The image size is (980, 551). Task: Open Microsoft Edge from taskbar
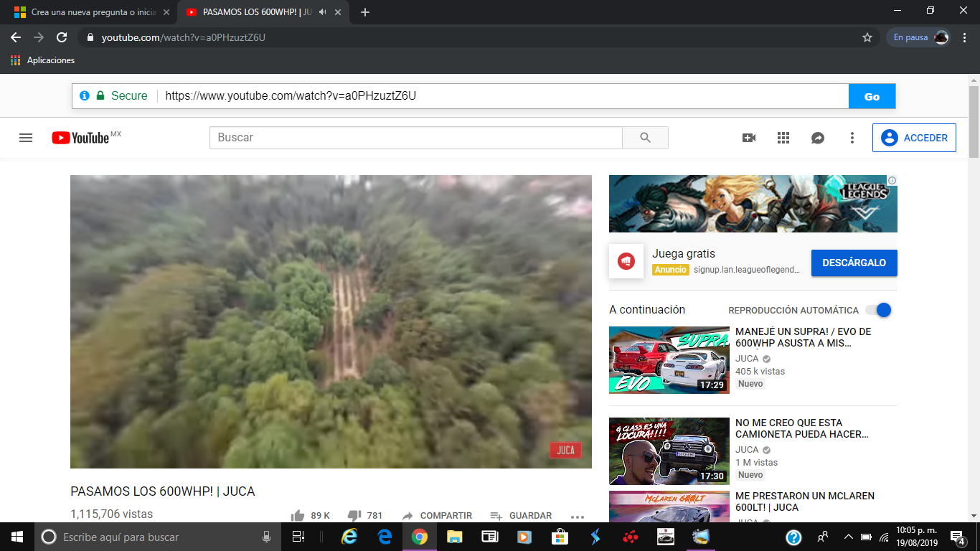click(x=385, y=537)
